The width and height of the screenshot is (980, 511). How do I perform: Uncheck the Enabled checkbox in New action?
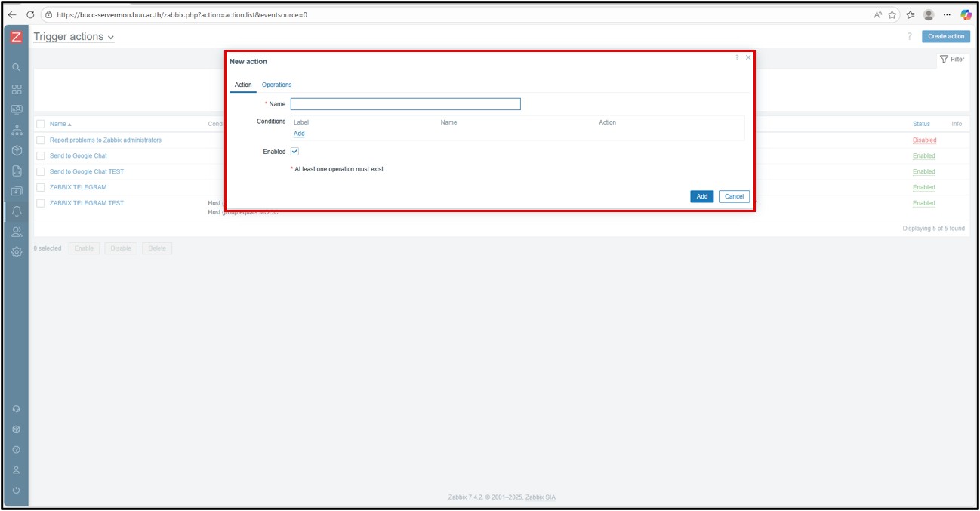click(294, 152)
